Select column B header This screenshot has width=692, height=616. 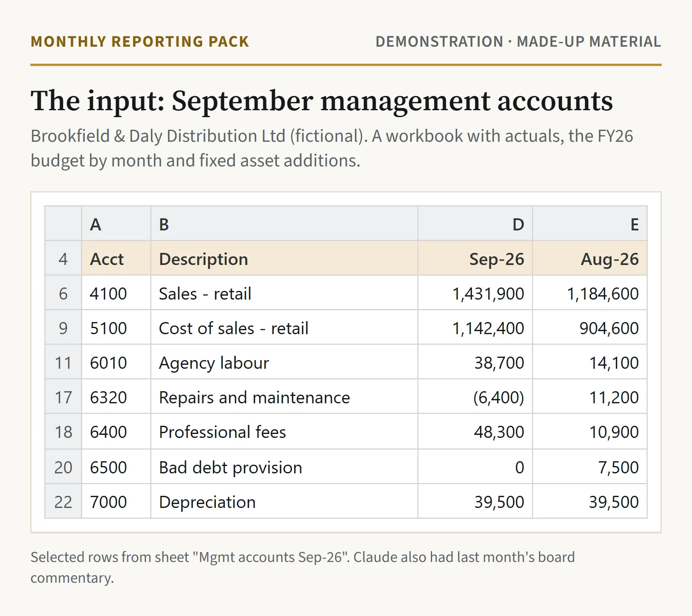point(284,223)
